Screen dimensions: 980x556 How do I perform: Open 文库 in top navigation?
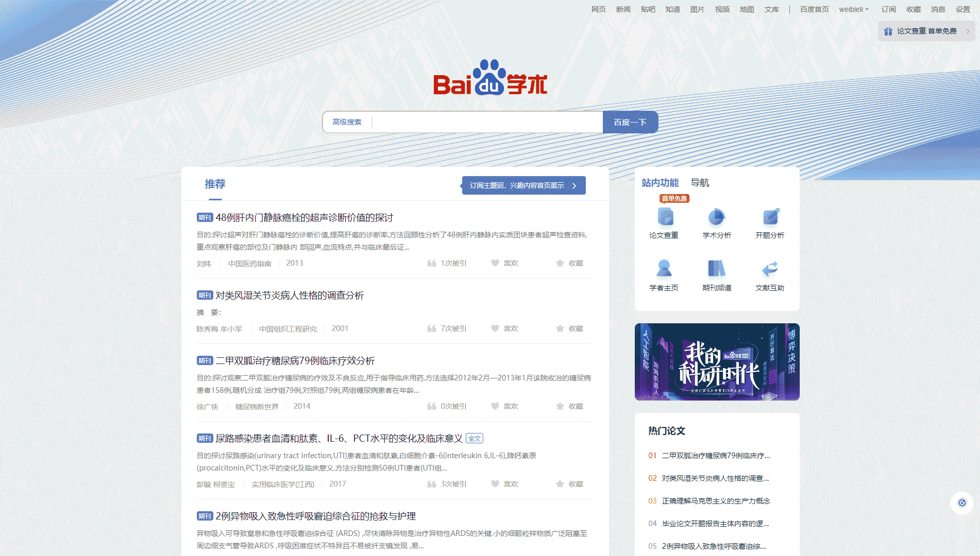[x=771, y=9]
